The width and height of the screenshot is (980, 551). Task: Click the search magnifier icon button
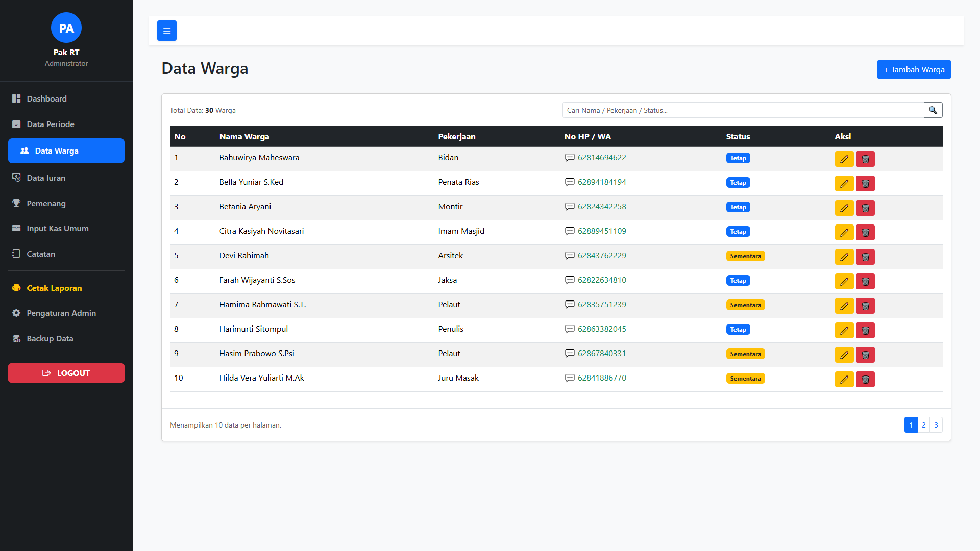(x=933, y=110)
